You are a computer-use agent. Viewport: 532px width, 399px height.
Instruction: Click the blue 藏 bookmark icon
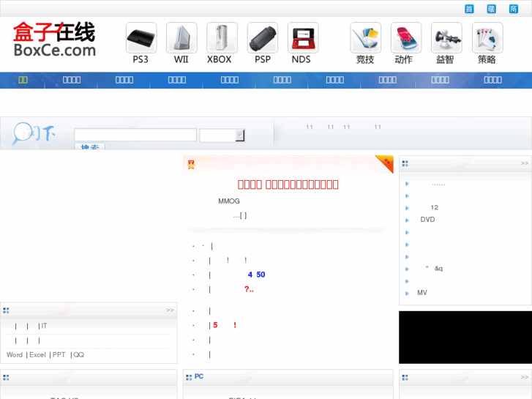click(x=491, y=9)
